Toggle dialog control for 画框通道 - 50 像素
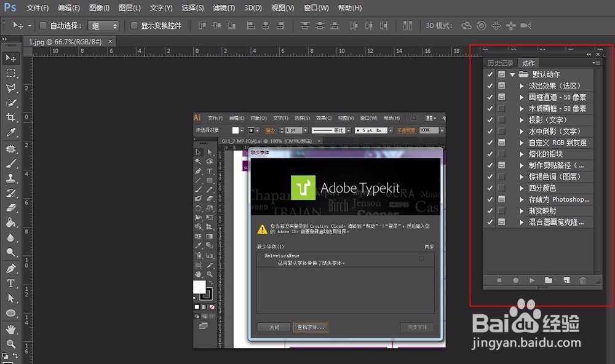 tap(502, 97)
